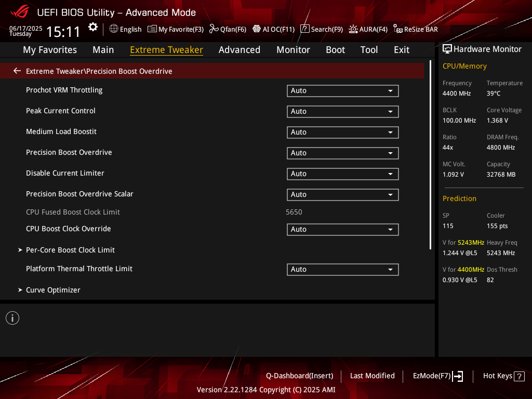Open My Favorite(F3) menu
Screen dimensions: 532x399
(176, 29)
